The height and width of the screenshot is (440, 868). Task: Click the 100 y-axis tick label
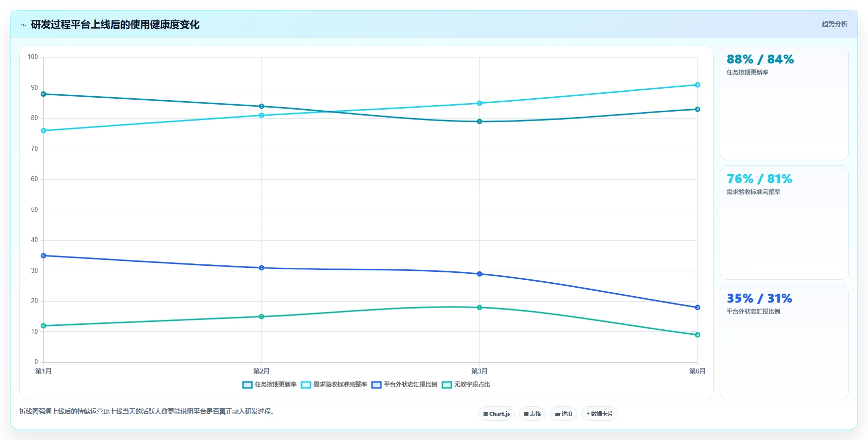click(33, 57)
